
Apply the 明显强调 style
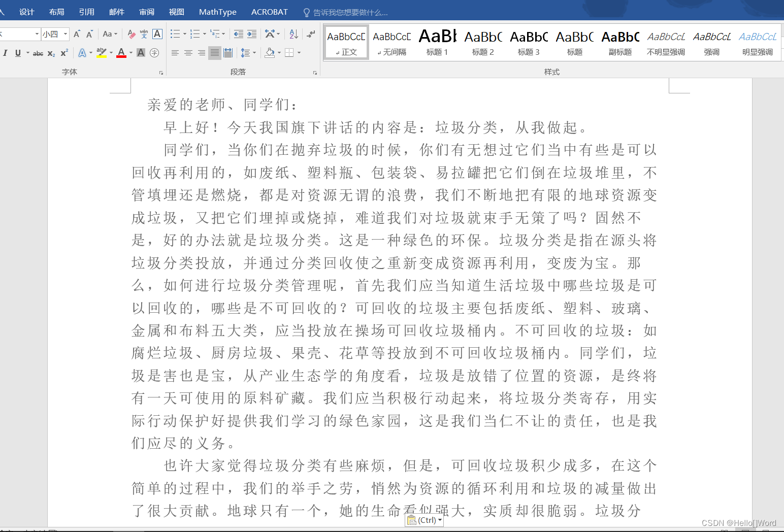coord(757,43)
